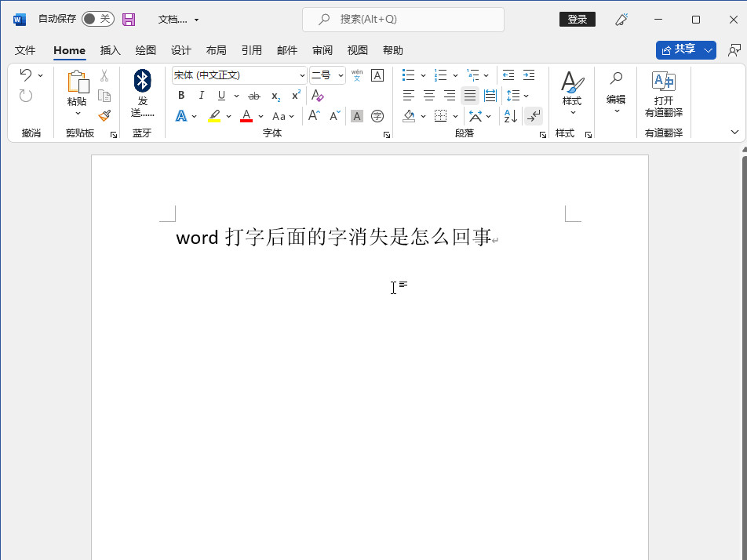
Task: Toggle Subscript formatting
Action: point(276,96)
